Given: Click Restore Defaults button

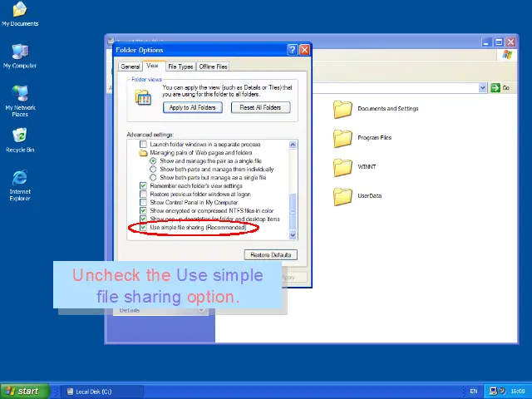Looking at the screenshot, I should click(x=271, y=255).
